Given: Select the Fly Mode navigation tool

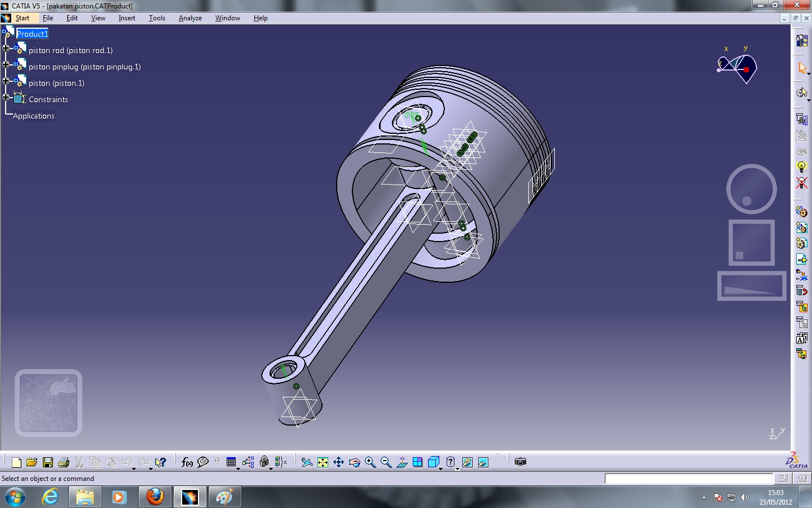Looking at the screenshot, I should click(x=307, y=462).
